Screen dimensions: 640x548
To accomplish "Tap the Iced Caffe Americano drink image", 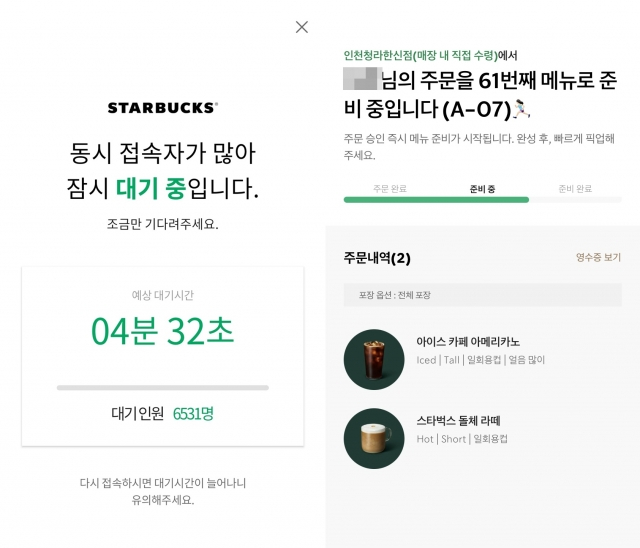I will click(374, 359).
